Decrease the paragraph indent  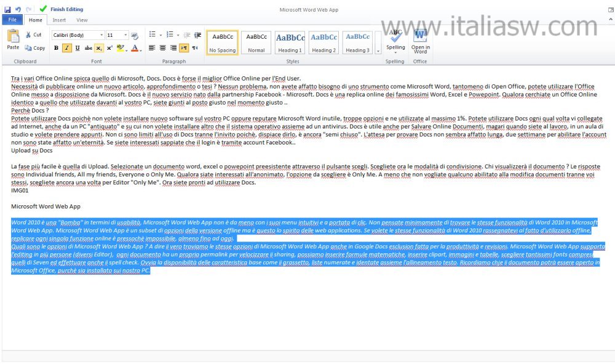click(187, 35)
